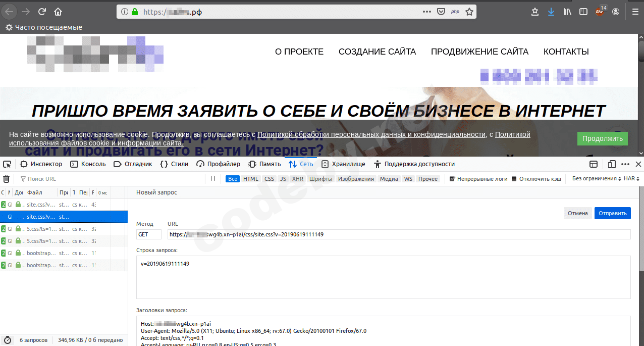
Task: Toggle the sidebars icon
Action: pos(583,12)
